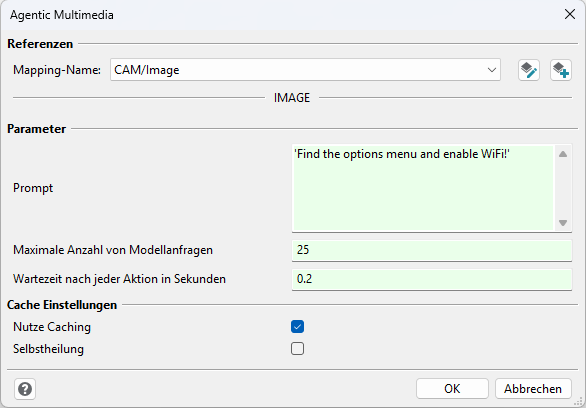Click the Abbrechen button

[x=533, y=389]
